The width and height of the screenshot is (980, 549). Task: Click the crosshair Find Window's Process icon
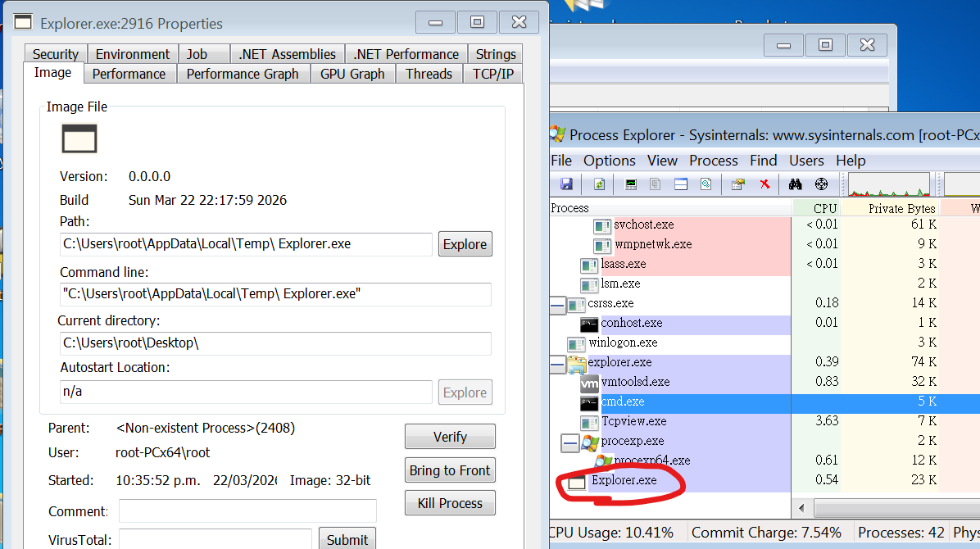[822, 184]
